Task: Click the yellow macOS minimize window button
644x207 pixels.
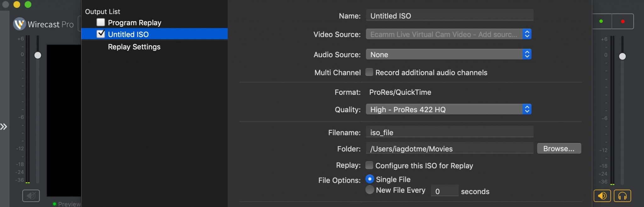Action: 17,4
